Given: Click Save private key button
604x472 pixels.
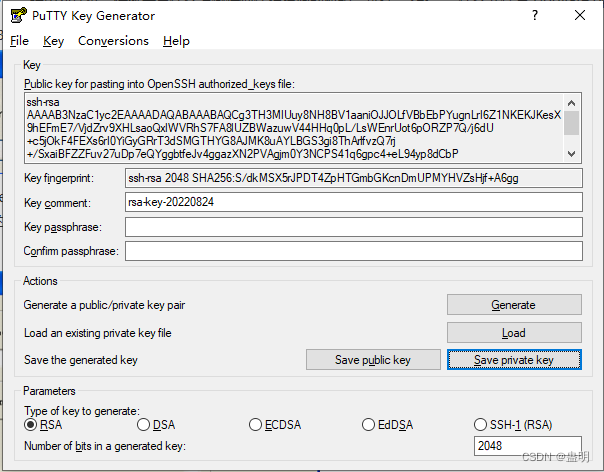Looking at the screenshot, I should (x=514, y=359).
